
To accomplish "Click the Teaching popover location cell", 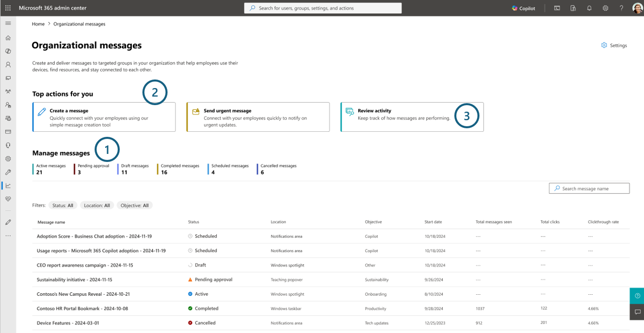I will 287,280.
